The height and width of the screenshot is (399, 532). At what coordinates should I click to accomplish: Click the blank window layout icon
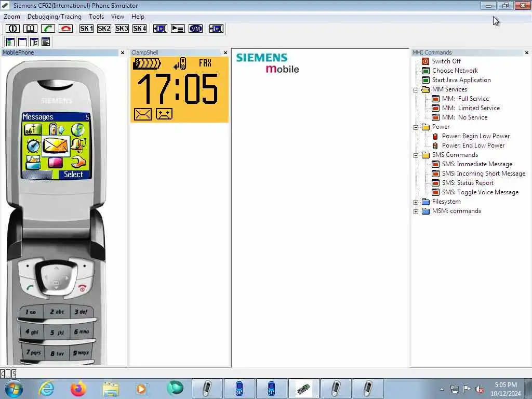tap(22, 42)
